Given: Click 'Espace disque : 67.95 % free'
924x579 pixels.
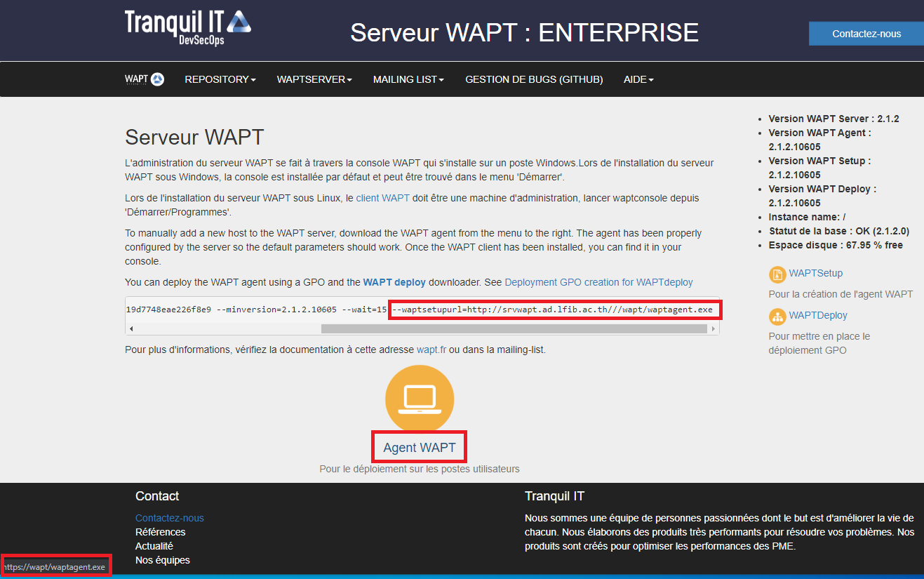Looking at the screenshot, I should tap(836, 245).
